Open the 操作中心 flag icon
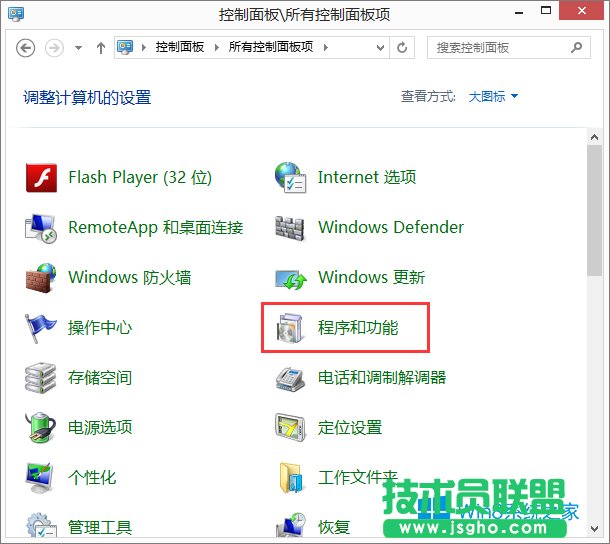 click(40, 328)
